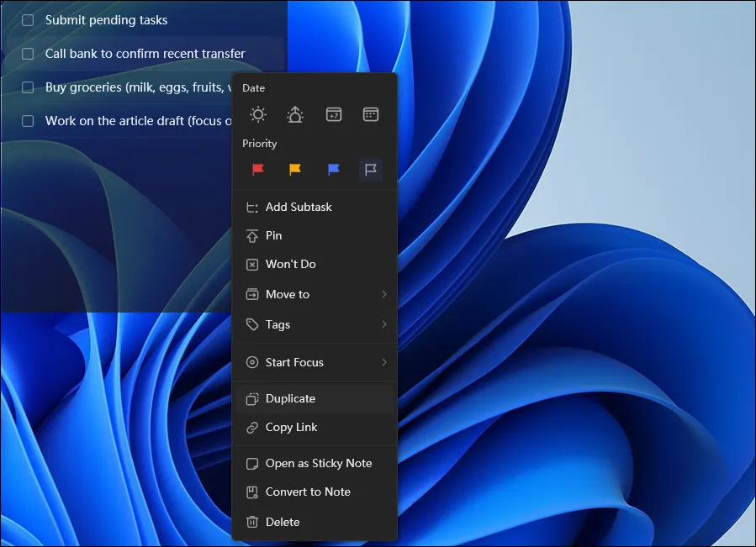Set date to Today using sun icon
This screenshot has height=547, width=756.
257,114
